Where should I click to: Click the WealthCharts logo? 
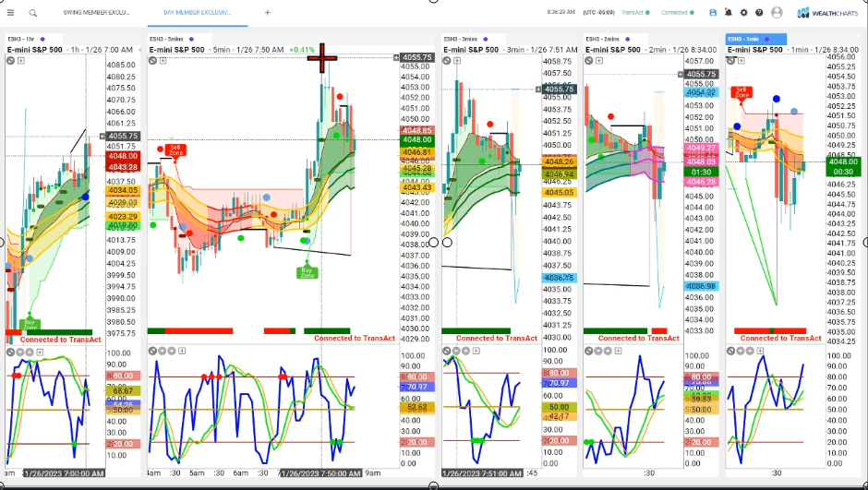[x=827, y=13]
